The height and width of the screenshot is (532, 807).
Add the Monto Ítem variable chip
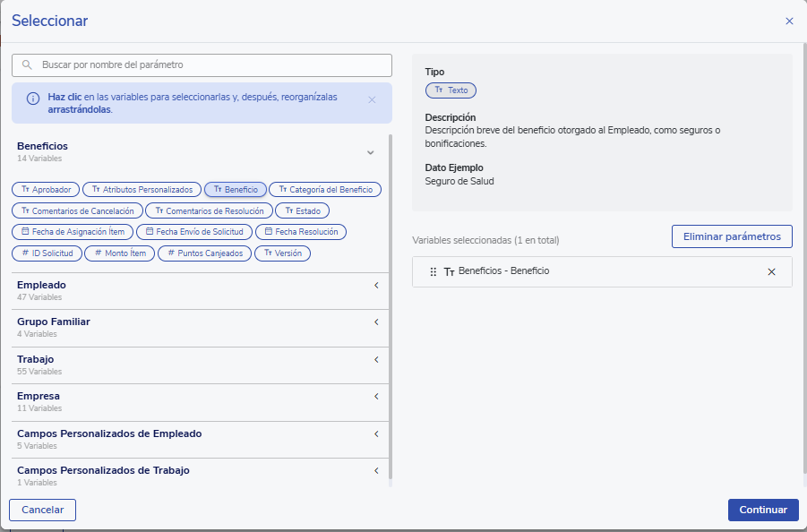(119, 253)
